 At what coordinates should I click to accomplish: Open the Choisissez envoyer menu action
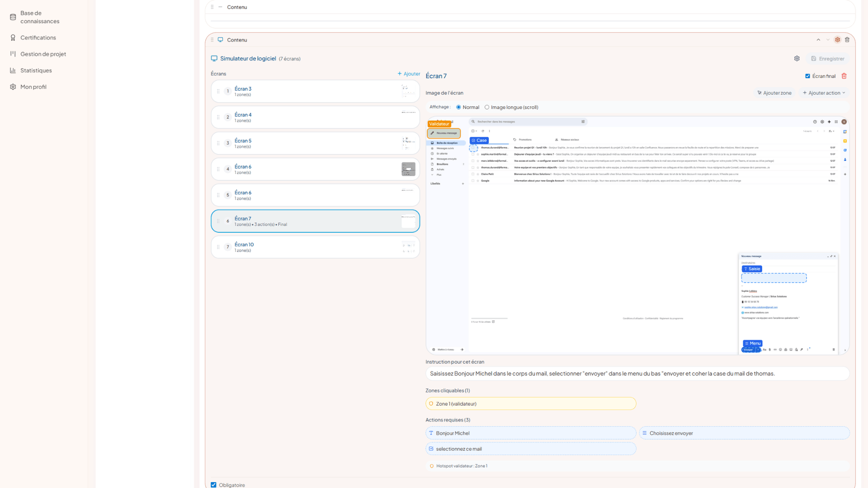point(744,433)
